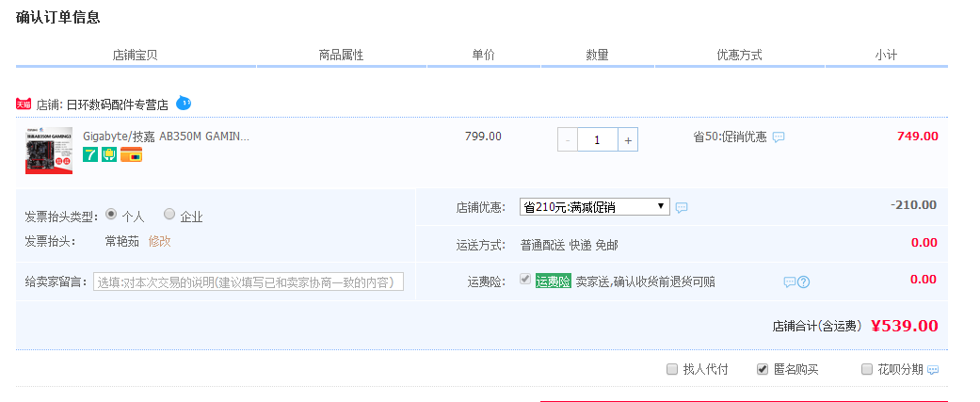The image size is (980, 402).
Task: Open the blue Wangwang chat icon
Action: [x=184, y=104]
